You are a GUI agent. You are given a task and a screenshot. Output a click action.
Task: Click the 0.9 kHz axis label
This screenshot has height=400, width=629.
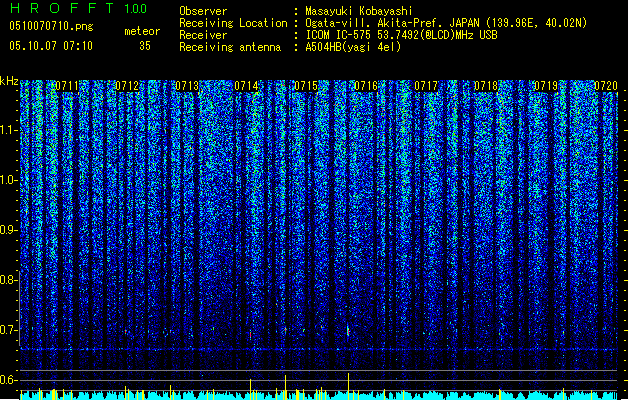[9, 230]
